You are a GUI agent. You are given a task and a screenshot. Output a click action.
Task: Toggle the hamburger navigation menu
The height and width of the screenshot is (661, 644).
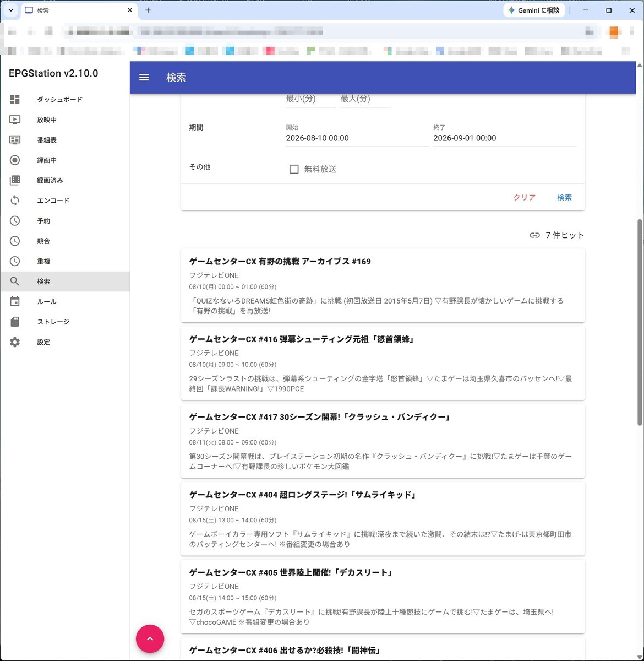pyautogui.click(x=144, y=78)
